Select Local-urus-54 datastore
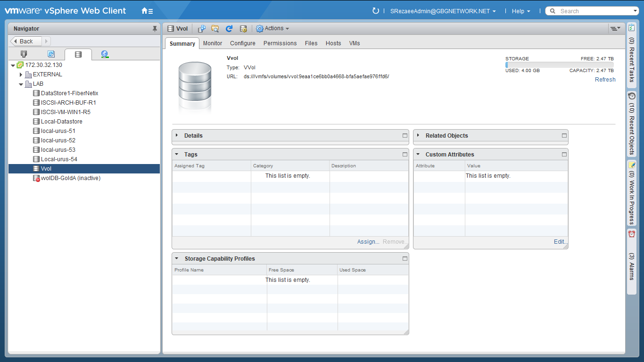This screenshot has width=644, height=362. pos(59,159)
